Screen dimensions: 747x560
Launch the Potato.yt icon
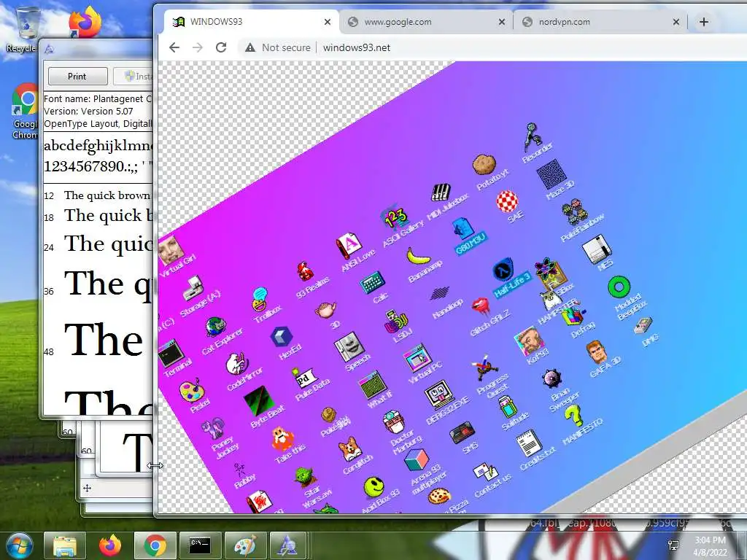[484, 164]
